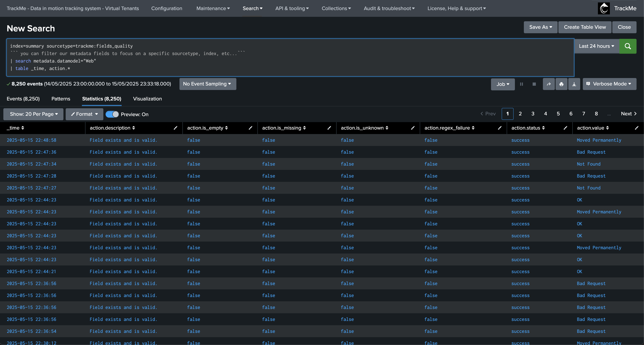Click the TrackMe logo icon
The image size is (644, 345).
pyautogui.click(x=604, y=8)
